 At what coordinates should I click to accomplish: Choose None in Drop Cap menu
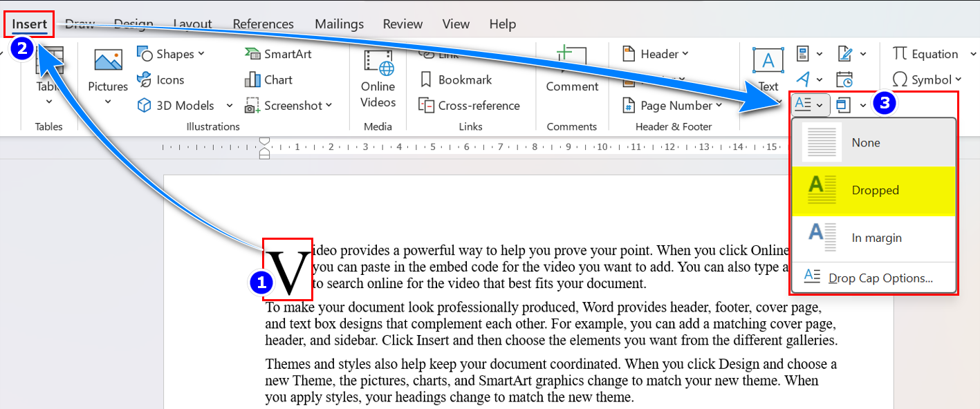[873, 143]
